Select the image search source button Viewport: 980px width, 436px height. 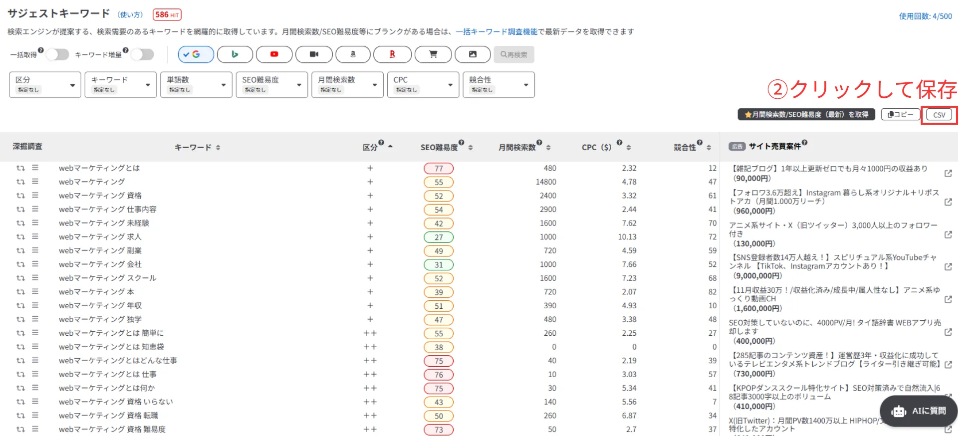(473, 54)
